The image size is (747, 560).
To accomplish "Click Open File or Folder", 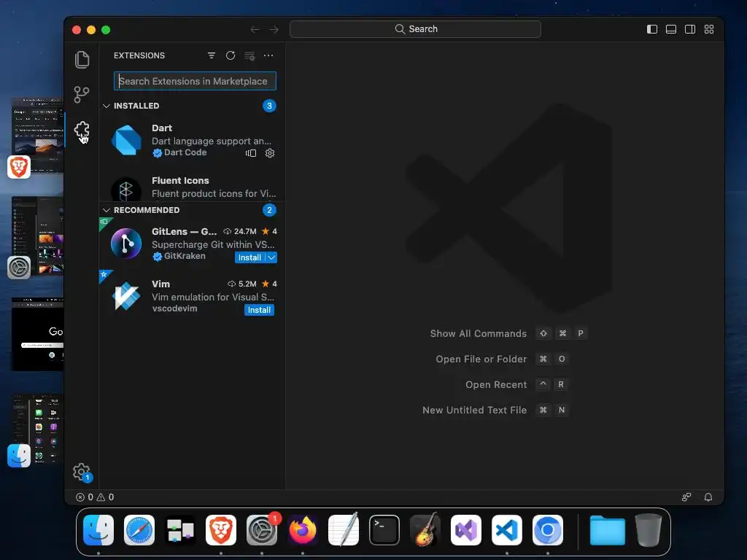I will click(481, 359).
